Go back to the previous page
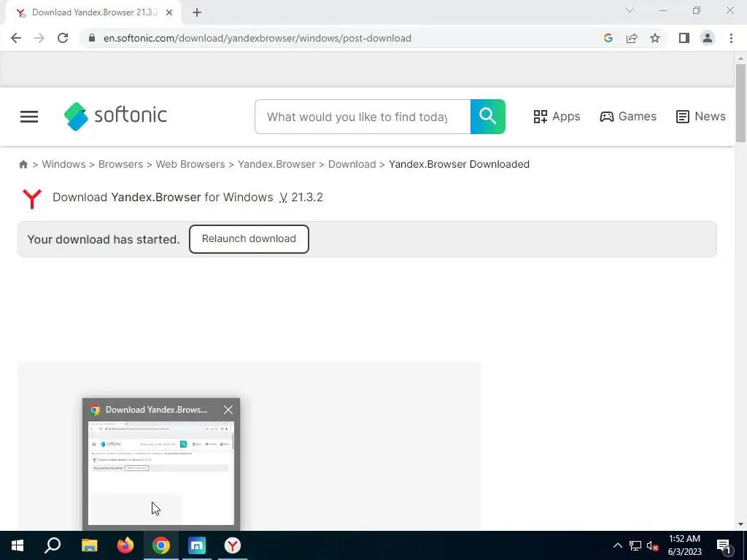The height and width of the screenshot is (560, 747). coord(16,38)
